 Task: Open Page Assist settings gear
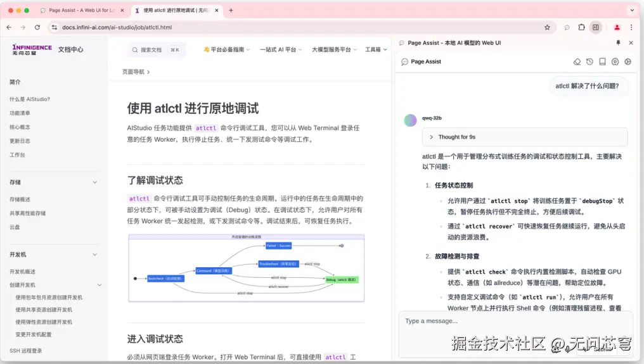point(628,61)
